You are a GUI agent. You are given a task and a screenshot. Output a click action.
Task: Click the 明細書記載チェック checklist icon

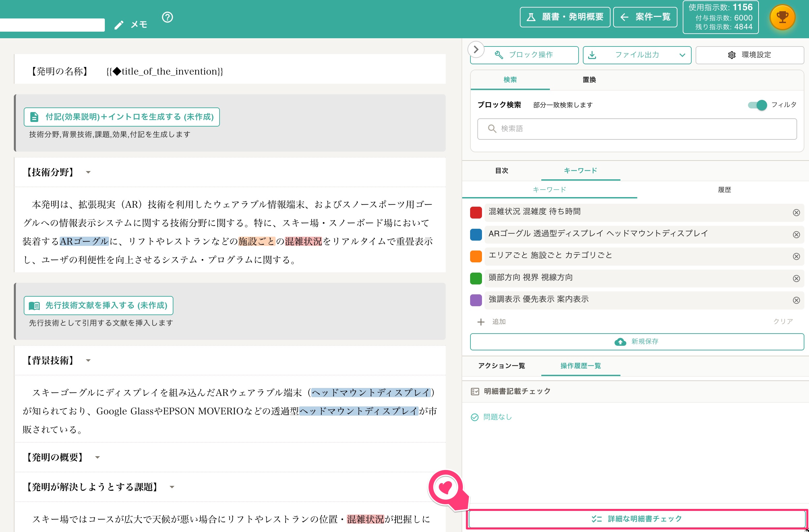pyautogui.click(x=475, y=391)
